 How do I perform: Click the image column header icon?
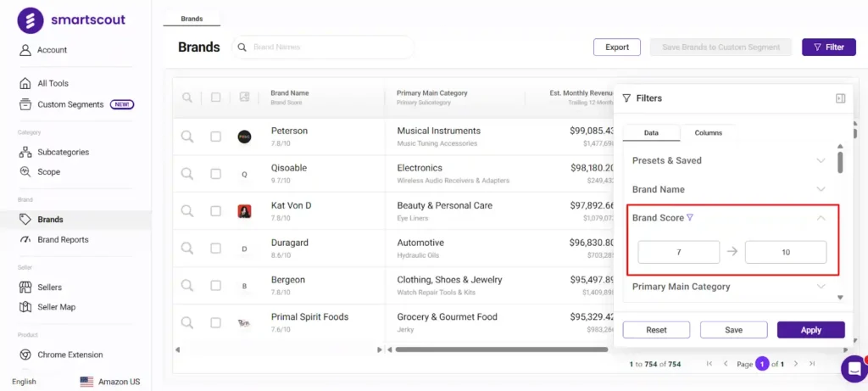click(x=245, y=97)
